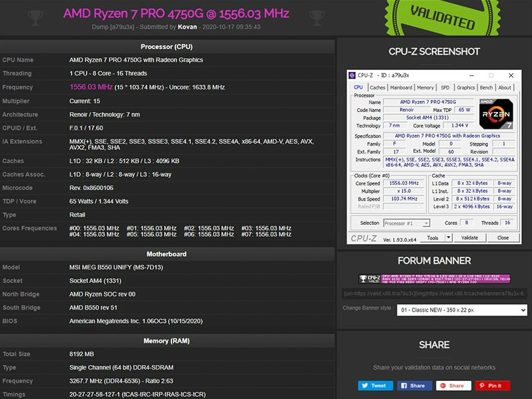This screenshot has width=532, height=399.
Task: Click the Motherboard model MSI MEG B550 UNIFY
Action: (116, 268)
